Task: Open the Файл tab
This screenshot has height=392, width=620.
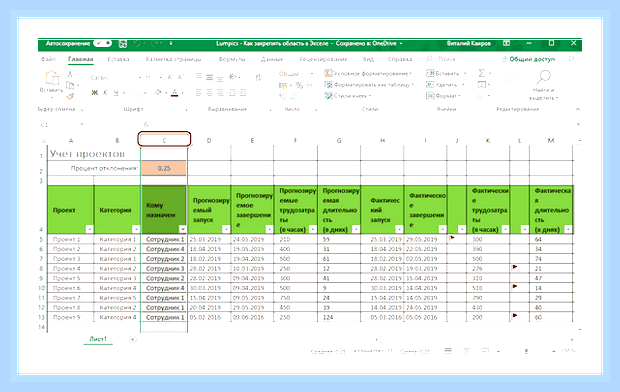Action: tap(48, 59)
